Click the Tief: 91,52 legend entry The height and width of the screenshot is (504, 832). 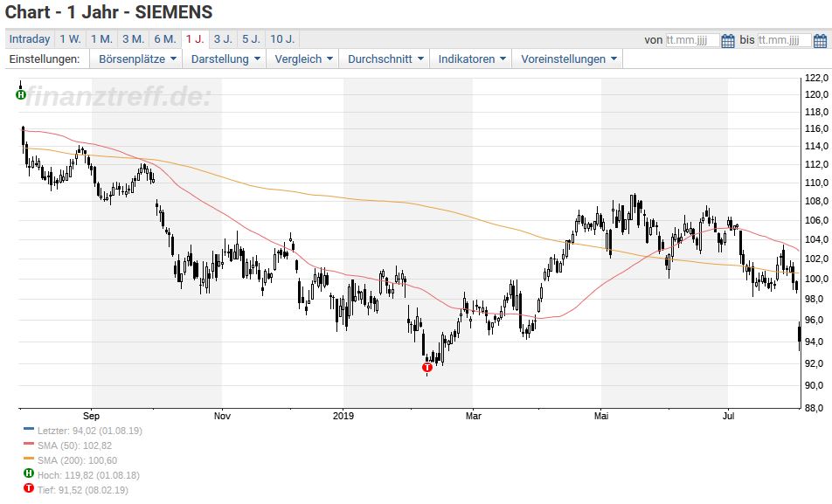(x=83, y=490)
